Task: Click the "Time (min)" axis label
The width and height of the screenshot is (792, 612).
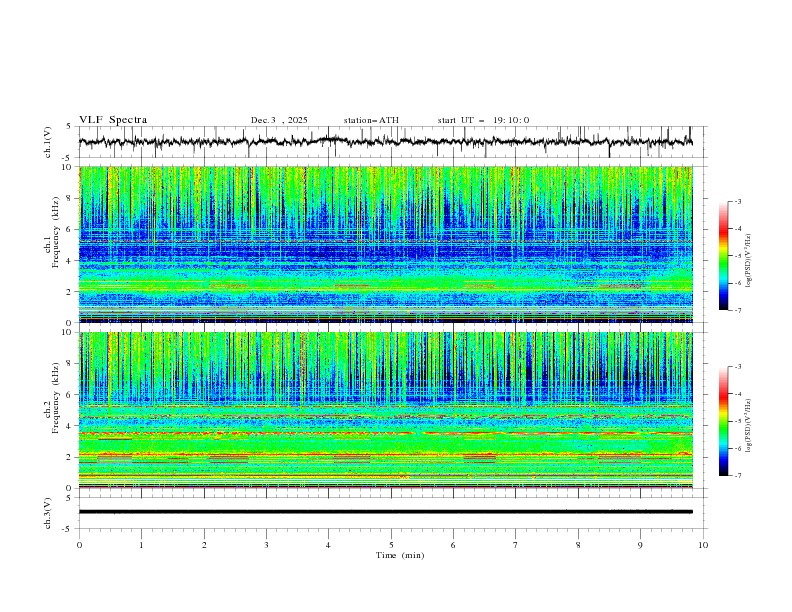Action: (400, 555)
